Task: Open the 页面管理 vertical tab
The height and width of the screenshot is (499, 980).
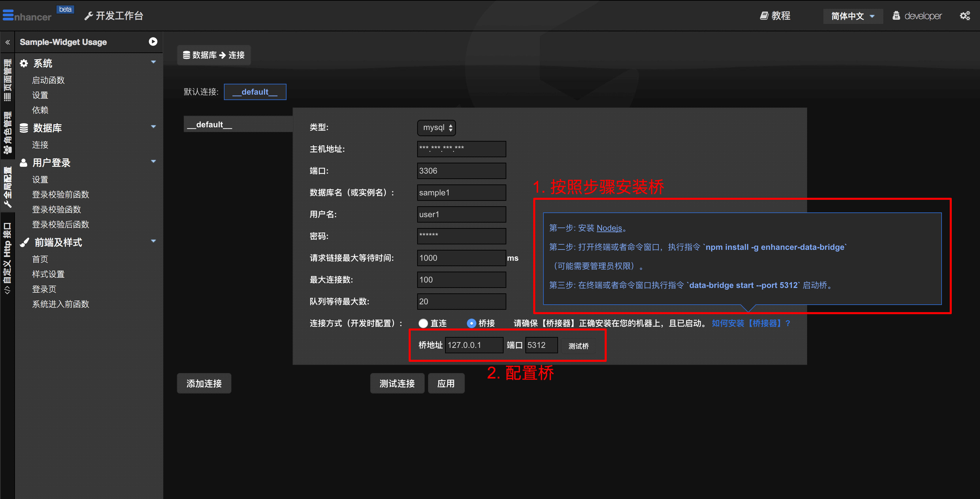Action: point(7,79)
